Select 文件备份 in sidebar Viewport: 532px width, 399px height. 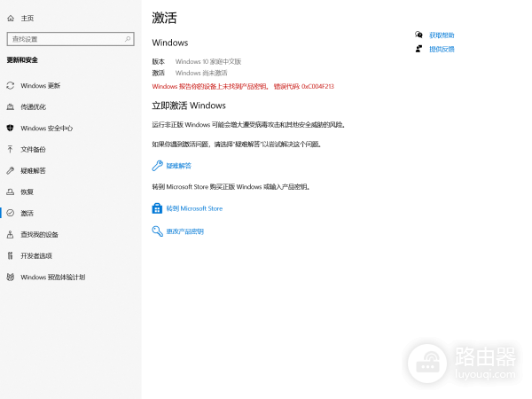tap(33, 149)
